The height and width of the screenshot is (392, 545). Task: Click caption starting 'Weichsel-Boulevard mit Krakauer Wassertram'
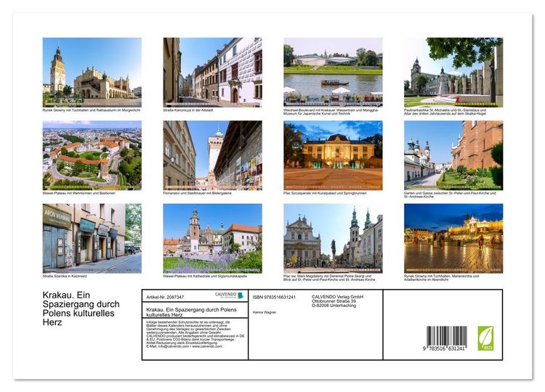click(331, 112)
